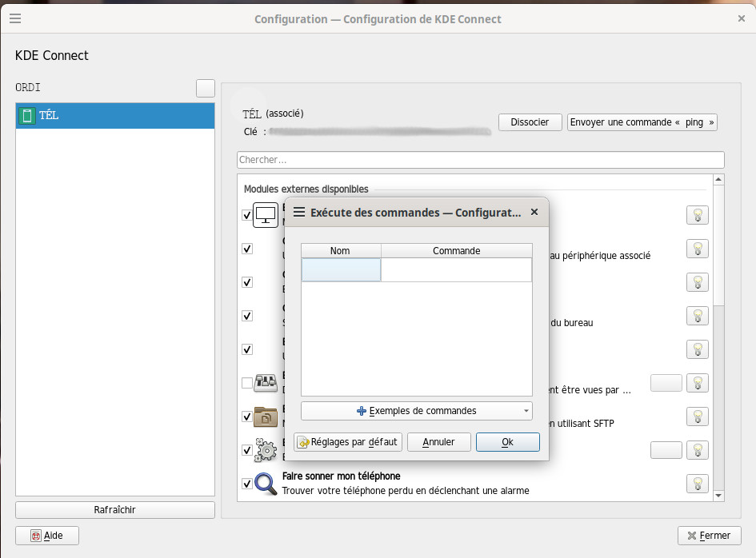Click the lightbulb info button for Faire sonner mon téléphone
This screenshot has width=756, height=558.
(x=697, y=484)
